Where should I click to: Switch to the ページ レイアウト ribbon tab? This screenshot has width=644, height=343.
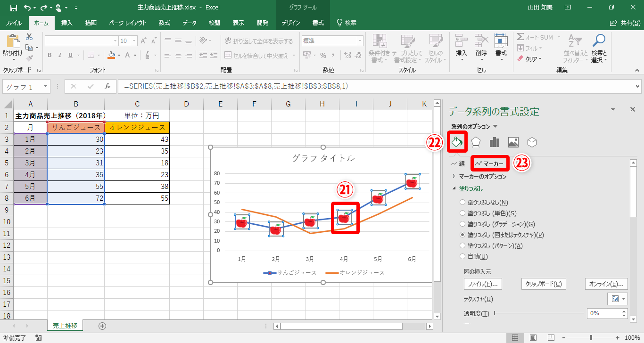click(127, 23)
